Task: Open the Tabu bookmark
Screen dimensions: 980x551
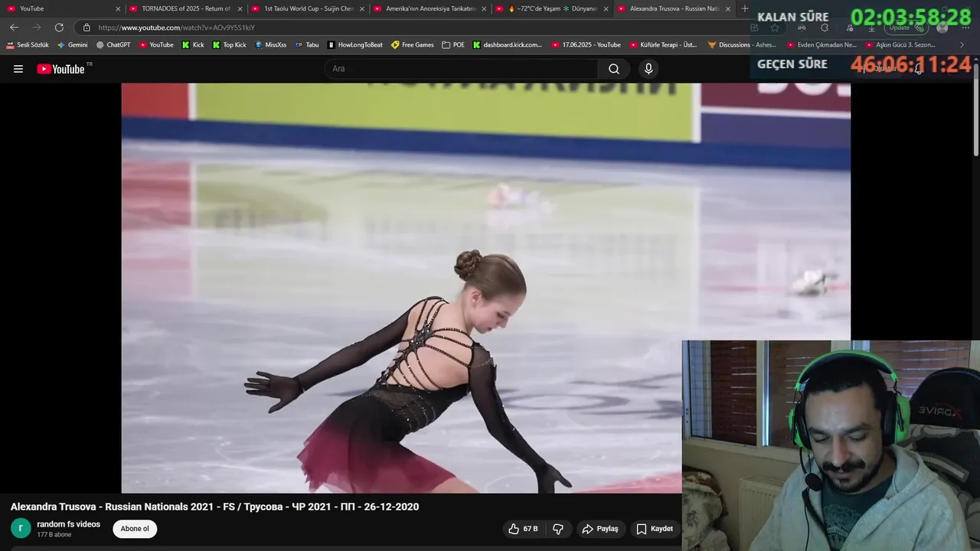Action: (x=306, y=45)
